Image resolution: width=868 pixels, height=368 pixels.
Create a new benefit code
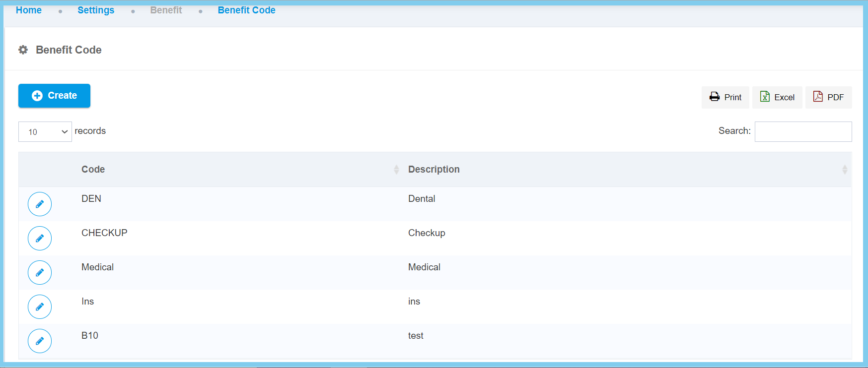click(54, 96)
